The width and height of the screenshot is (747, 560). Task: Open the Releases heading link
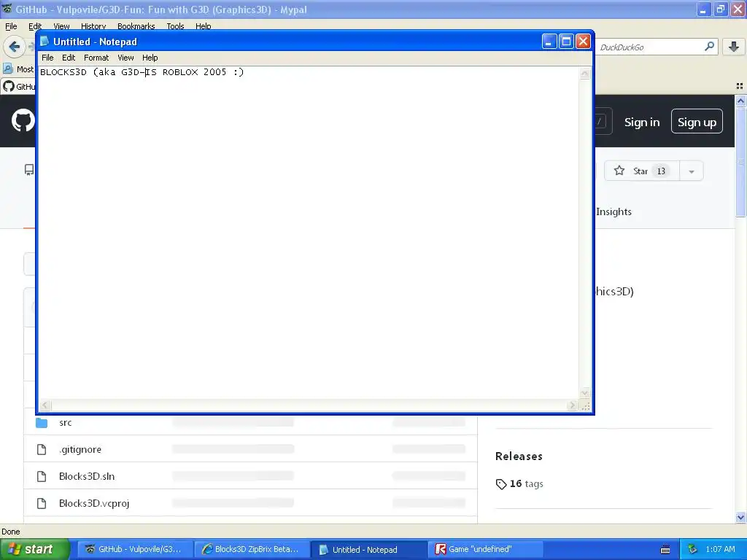519,456
